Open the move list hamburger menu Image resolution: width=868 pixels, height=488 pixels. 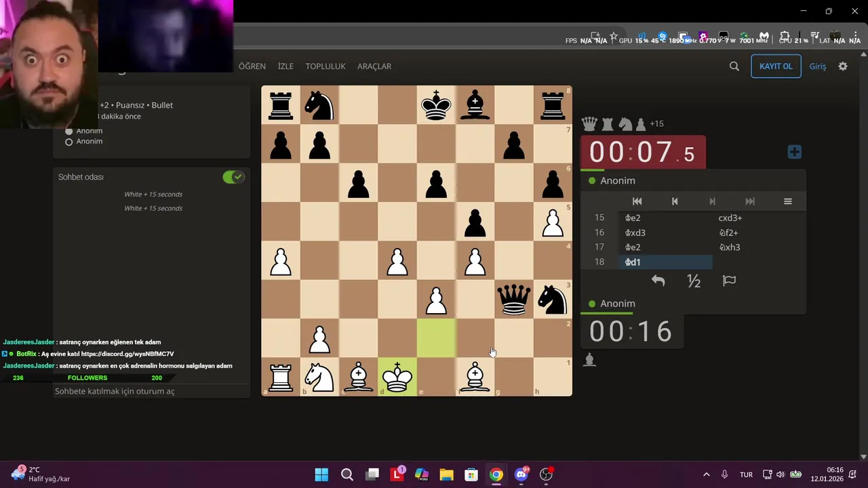point(787,201)
